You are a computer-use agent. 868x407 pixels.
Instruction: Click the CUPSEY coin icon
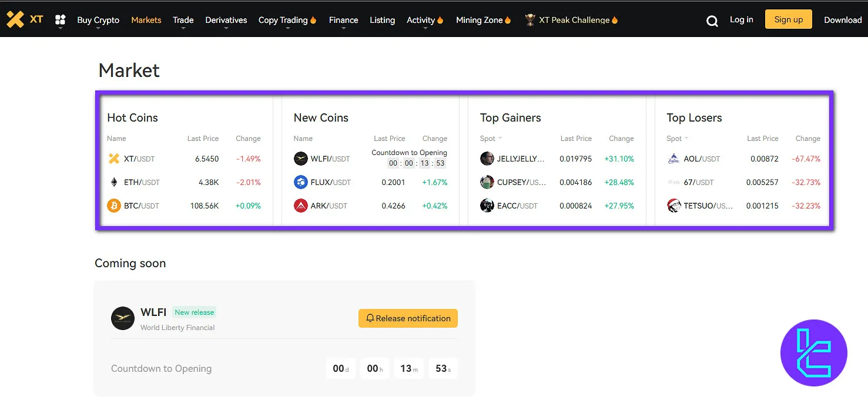click(x=487, y=182)
